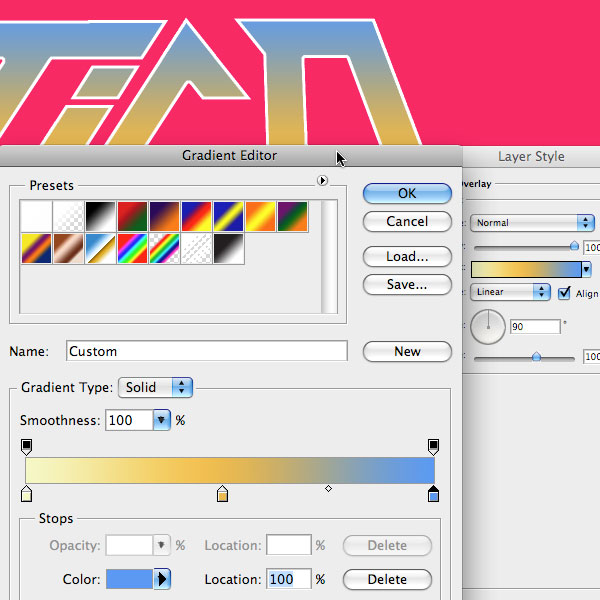Open the Linear style dropdown
The width and height of the screenshot is (600, 600).
click(510, 292)
